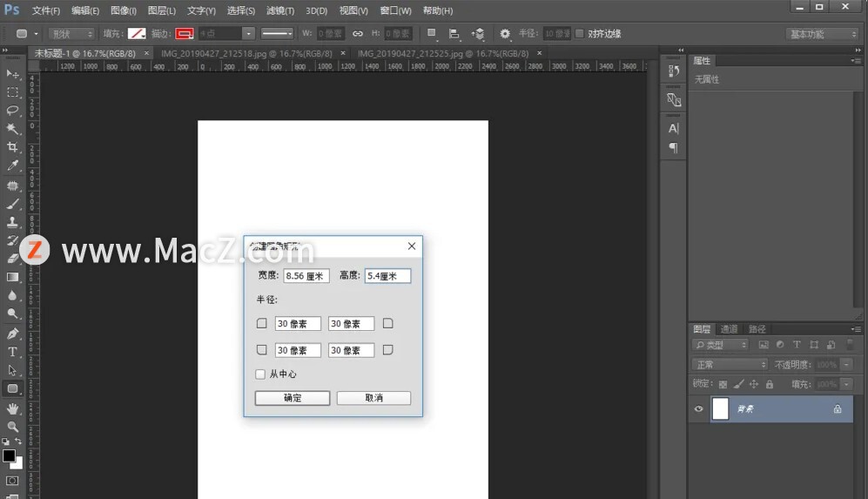The width and height of the screenshot is (868, 499).
Task: Open the 形状 tool mode dropdown
Action: coord(71,34)
